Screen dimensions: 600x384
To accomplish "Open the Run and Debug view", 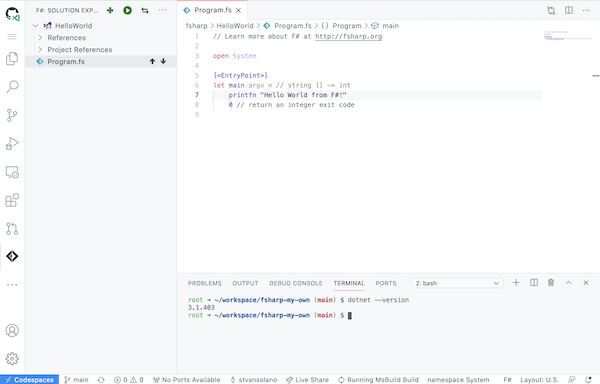I will point(12,143).
